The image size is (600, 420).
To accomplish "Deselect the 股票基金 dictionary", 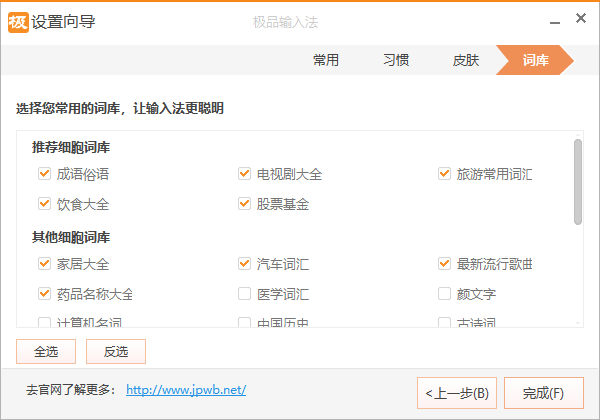I will click(244, 204).
